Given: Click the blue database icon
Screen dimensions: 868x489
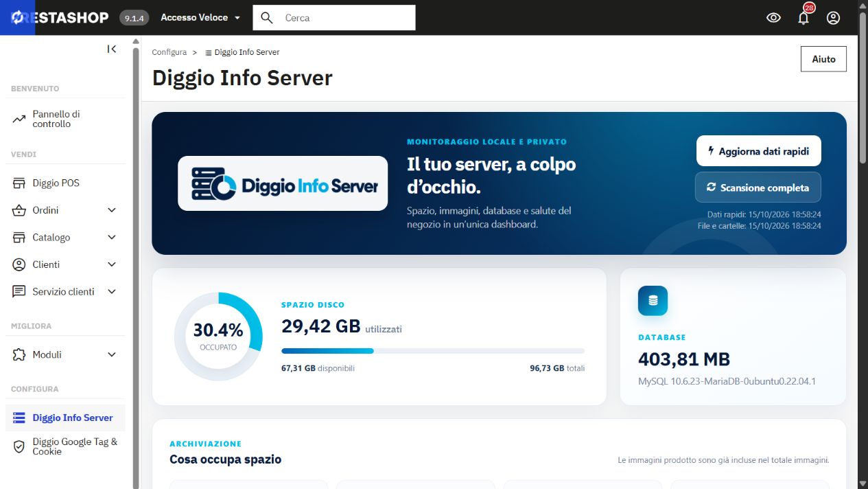Looking at the screenshot, I should pos(653,301).
